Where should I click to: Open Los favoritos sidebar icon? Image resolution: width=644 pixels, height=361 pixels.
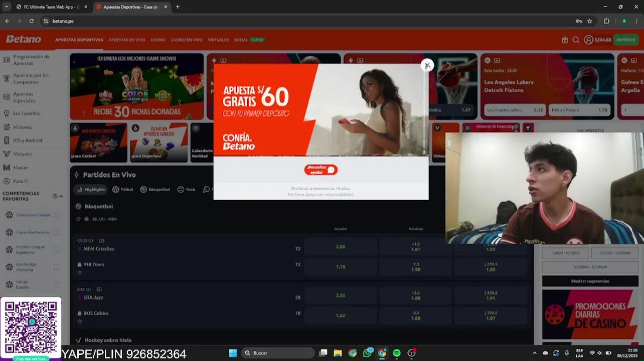coord(7,114)
